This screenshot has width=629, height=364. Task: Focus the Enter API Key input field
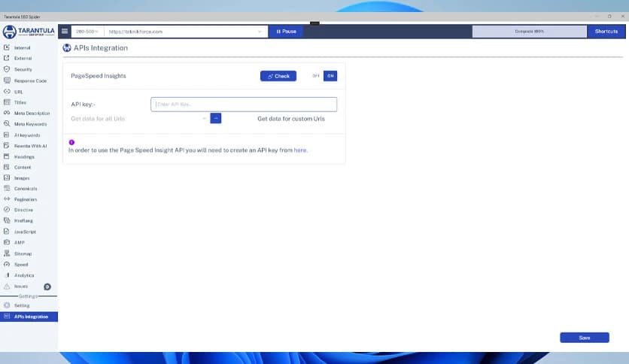point(244,105)
